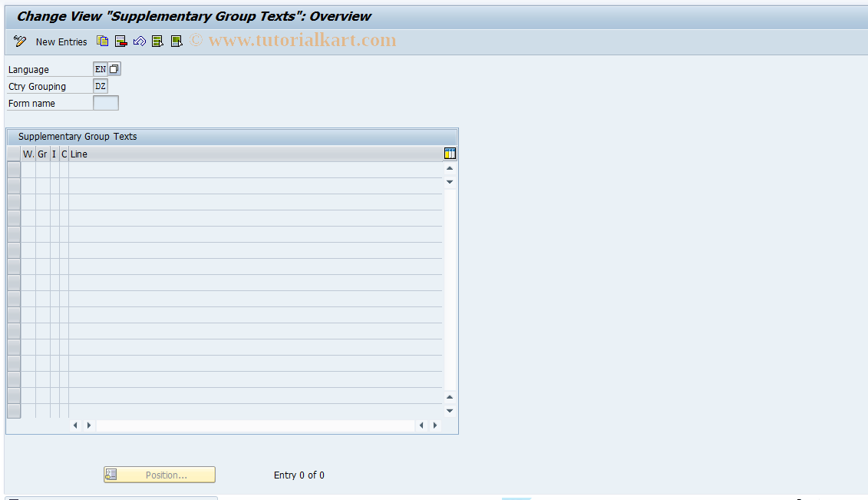The height and width of the screenshot is (500, 868).
Task: Click the Entry 0 of 0 text
Action: point(299,475)
